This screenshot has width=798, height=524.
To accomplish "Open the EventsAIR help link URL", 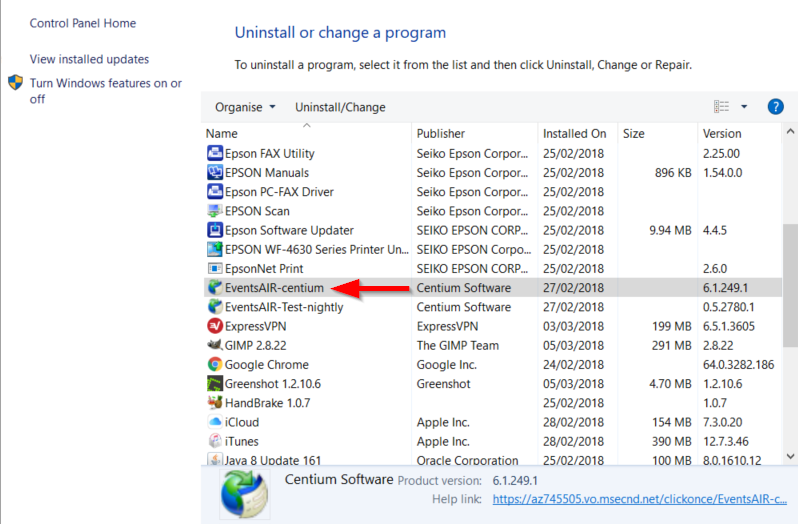I will pyautogui.click(x=640, y=499).
